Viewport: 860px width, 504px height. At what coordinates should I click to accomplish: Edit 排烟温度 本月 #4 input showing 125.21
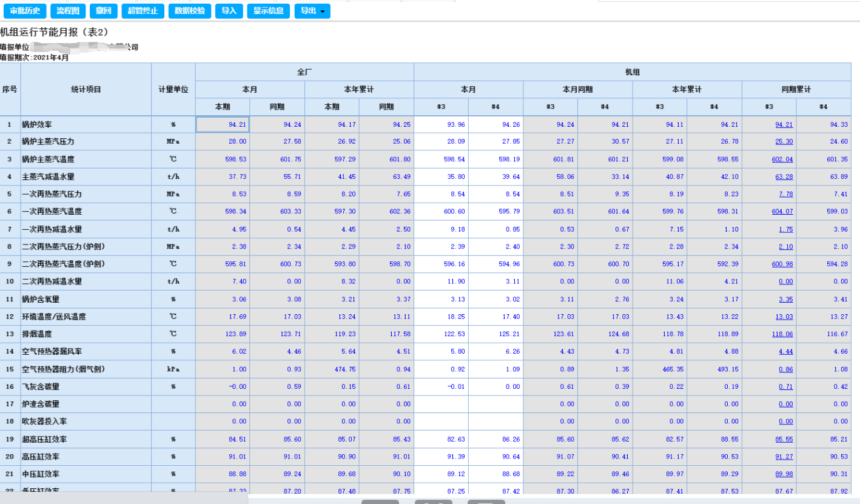pyautogui.click(x=496, y=334)
